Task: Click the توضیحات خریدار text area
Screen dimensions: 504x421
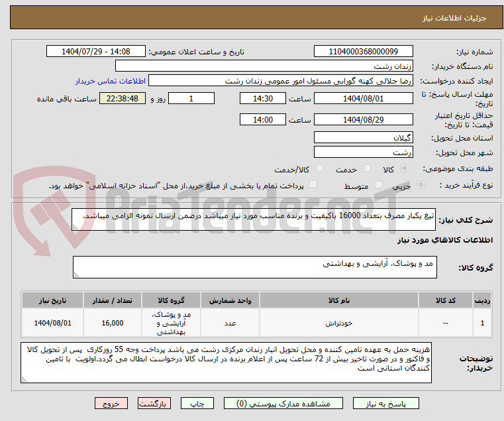Action: point(227,363)
